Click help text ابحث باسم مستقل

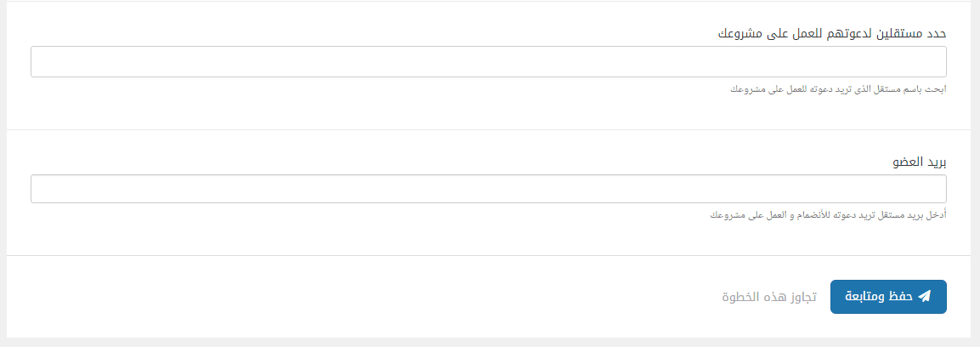839,88
